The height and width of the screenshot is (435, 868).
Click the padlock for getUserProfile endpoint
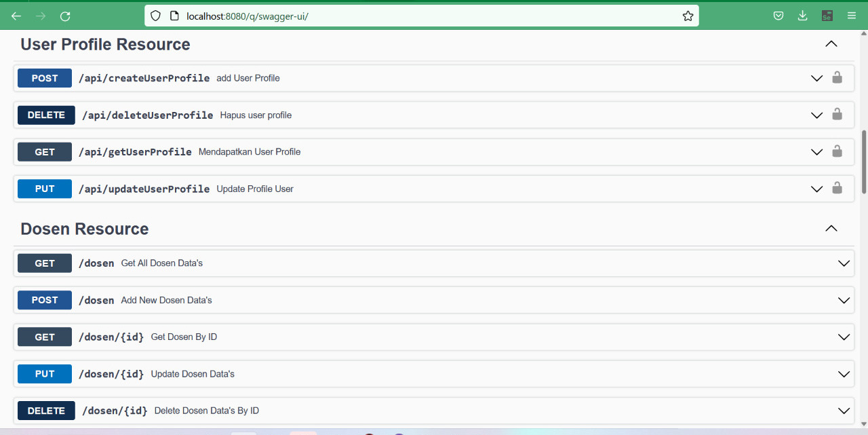point(837,151)
